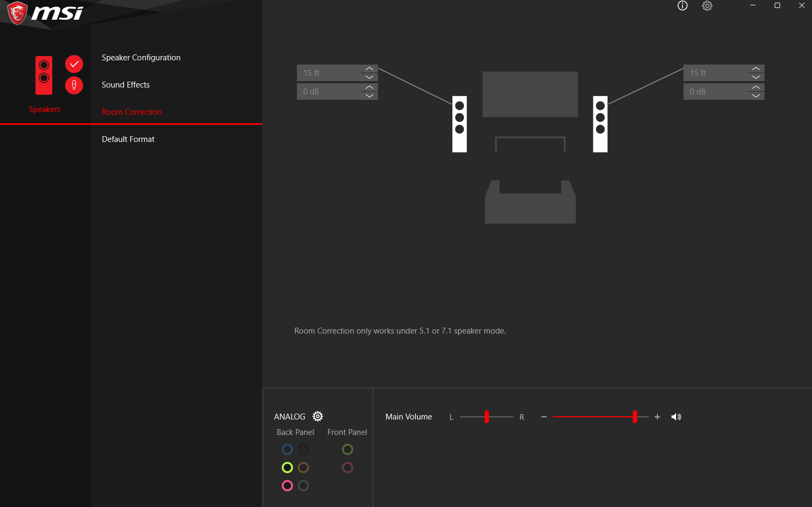Open Sound Effects section
Image resolution: width=812 pixels, height=507 pixels.
click(x=126, y=85)
